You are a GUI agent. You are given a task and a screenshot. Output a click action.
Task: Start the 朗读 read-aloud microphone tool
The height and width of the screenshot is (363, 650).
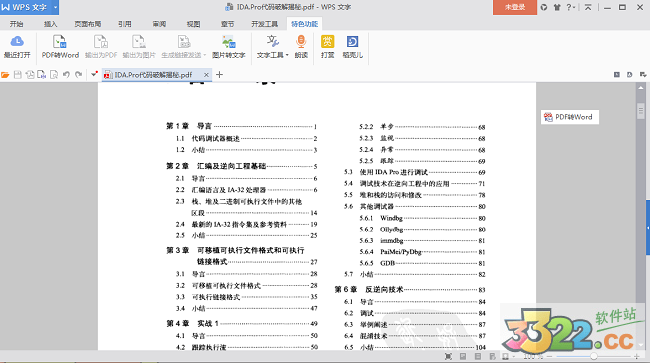point(301,46)
